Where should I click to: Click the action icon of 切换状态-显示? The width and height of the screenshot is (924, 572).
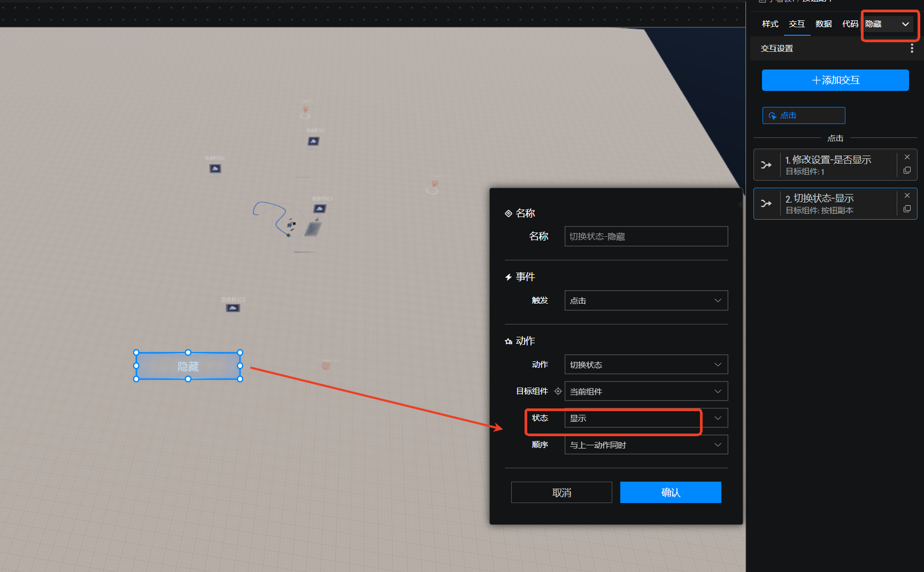point(766,204)
